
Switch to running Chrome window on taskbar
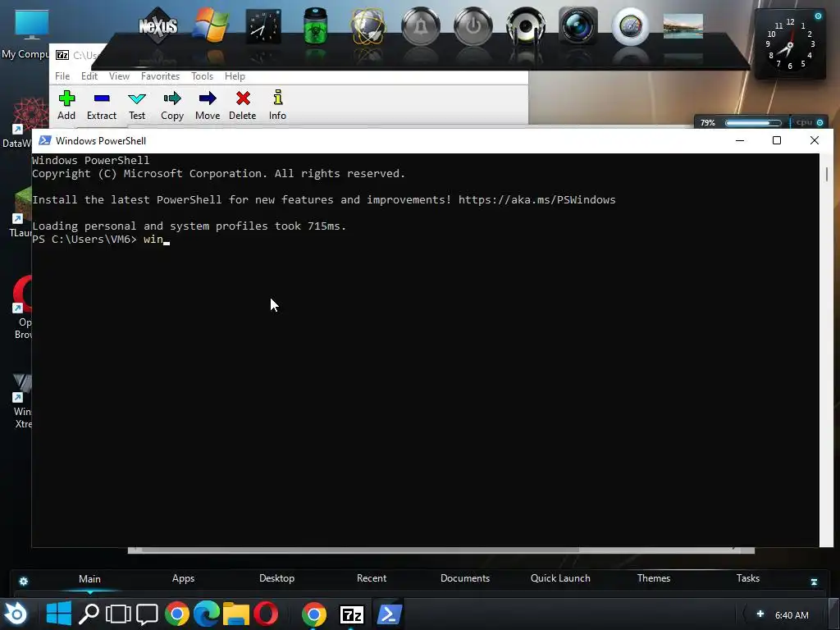coord(314,614)
